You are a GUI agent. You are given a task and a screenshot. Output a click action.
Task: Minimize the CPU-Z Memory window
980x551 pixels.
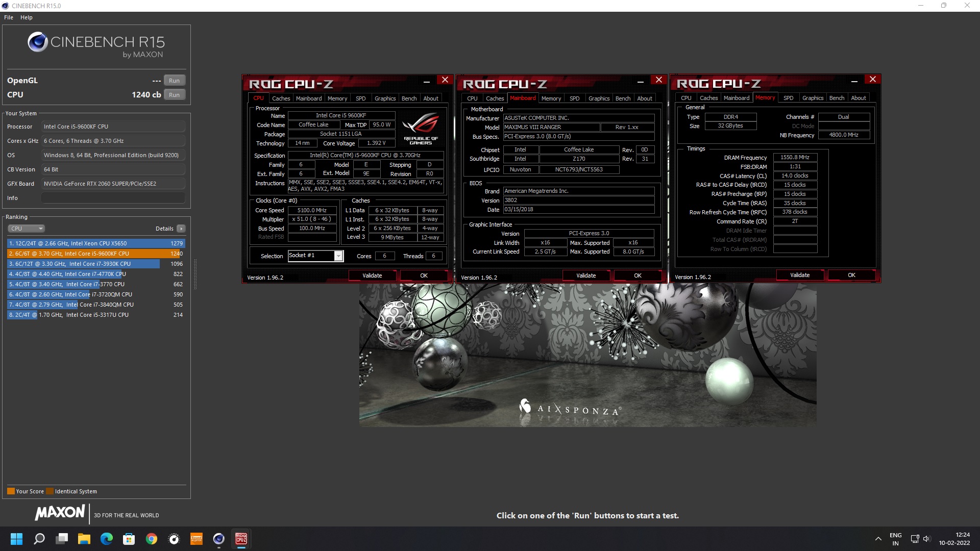(x=854, y=81)
